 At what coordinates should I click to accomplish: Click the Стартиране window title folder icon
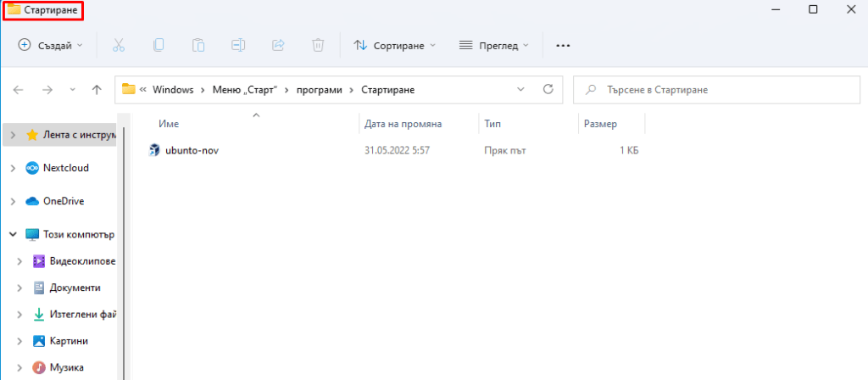pos(14,10)
